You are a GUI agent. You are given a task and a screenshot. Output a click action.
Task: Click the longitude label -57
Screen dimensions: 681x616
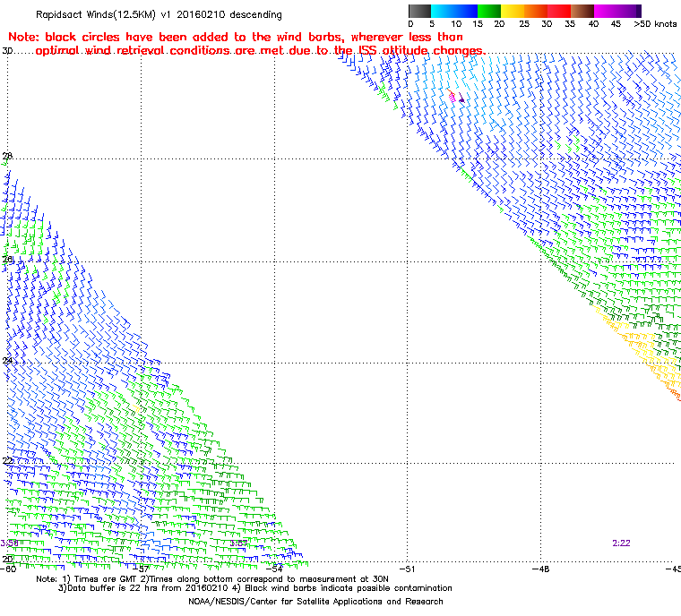[142, 569]
